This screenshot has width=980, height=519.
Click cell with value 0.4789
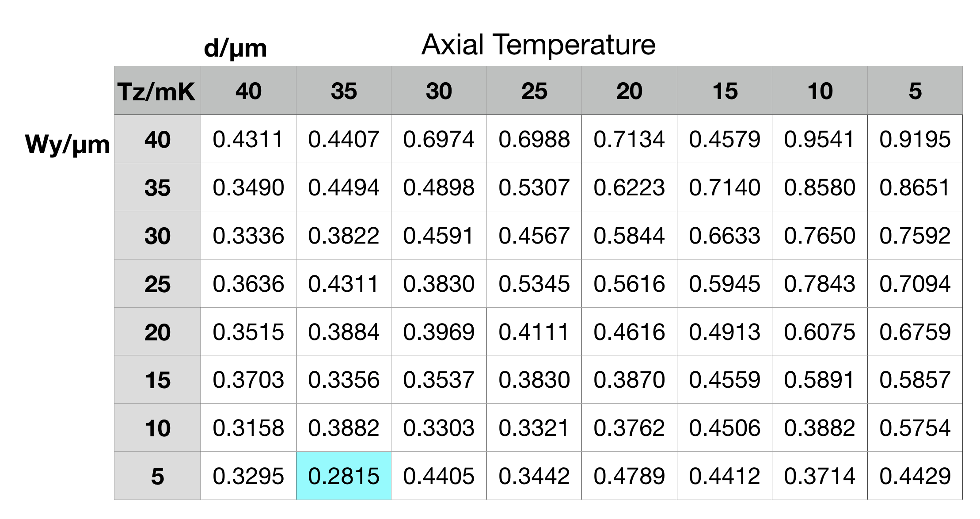[x=629, y=476]
